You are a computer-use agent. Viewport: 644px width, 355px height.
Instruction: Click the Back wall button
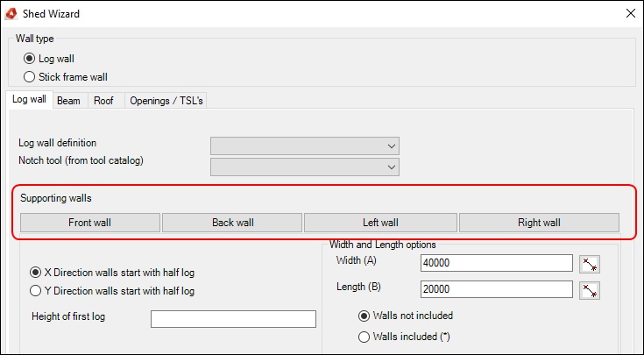coord(232,223)
